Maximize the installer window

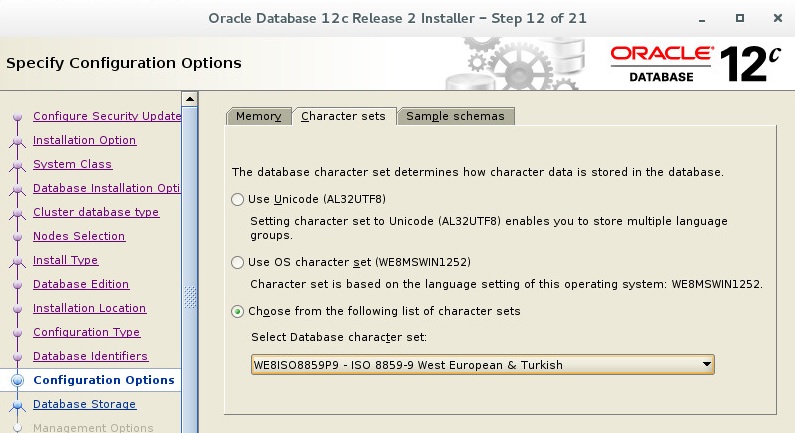click(740, 18)
